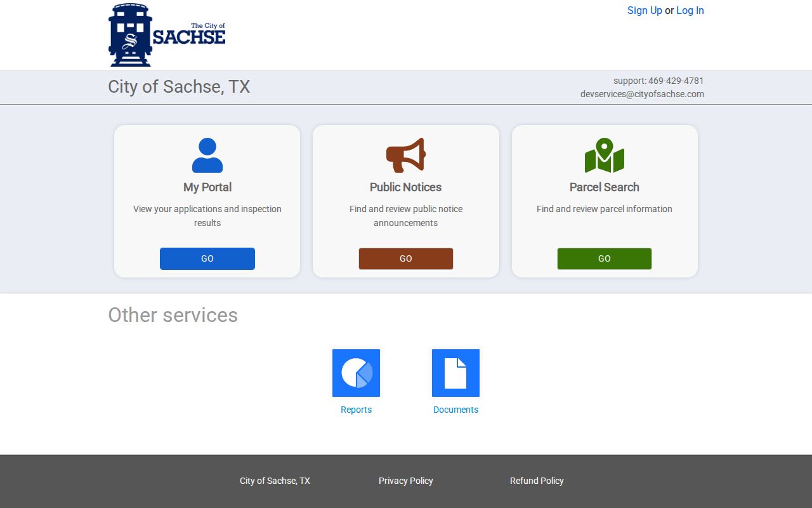
Task: Click the My Portal person icon
Action: click(207, 155)
